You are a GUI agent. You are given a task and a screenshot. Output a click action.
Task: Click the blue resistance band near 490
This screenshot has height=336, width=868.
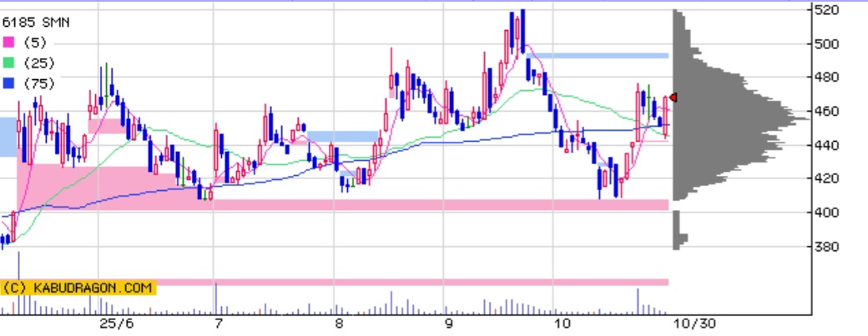tap(598, 56)
